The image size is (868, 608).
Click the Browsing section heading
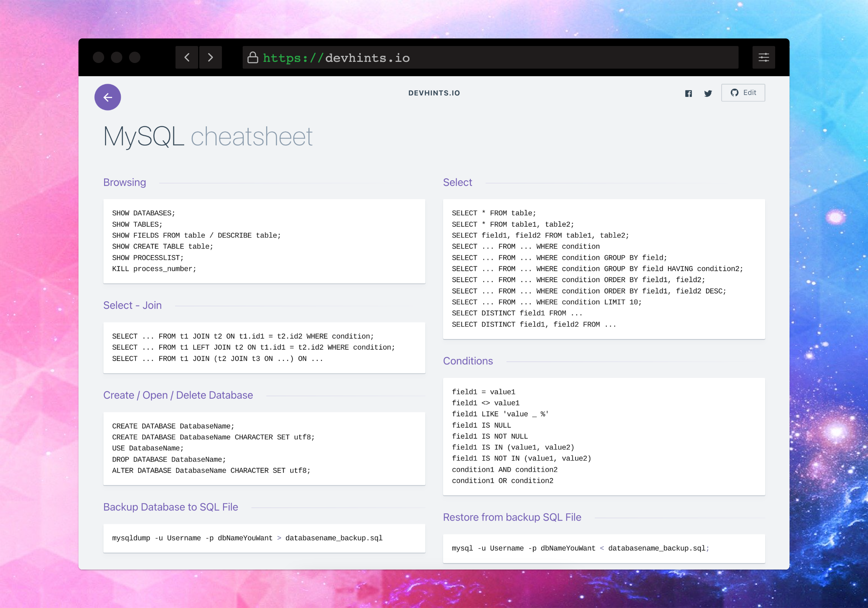pyautogui.click(x=125, y=182)
